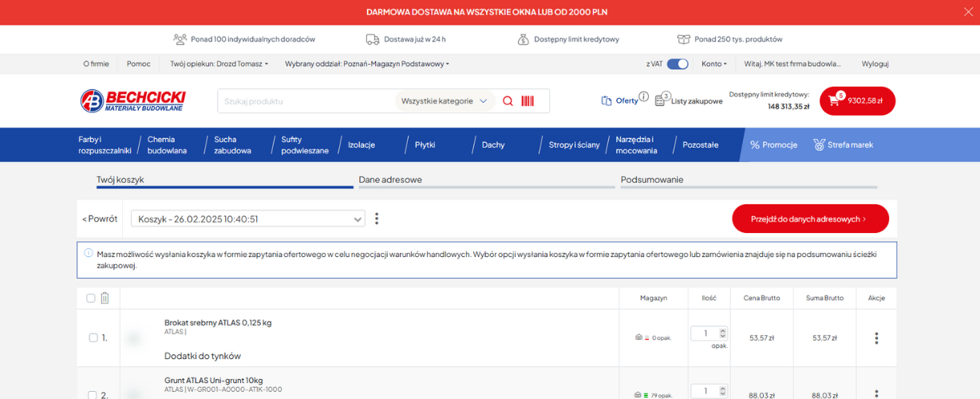Click warehouse stock icon for Brokat srebrny row
This screenshot has height=399, width=980.
point(638,338)
